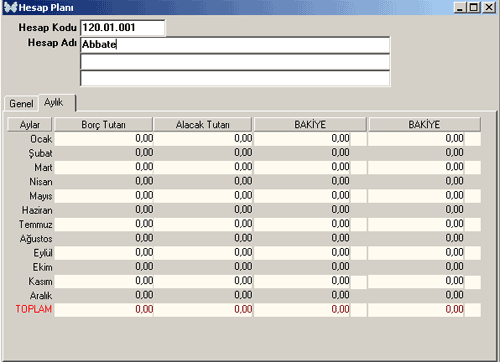Click the first BAKİYE column header
Screen dimensions: 500x362
(310, 124)
